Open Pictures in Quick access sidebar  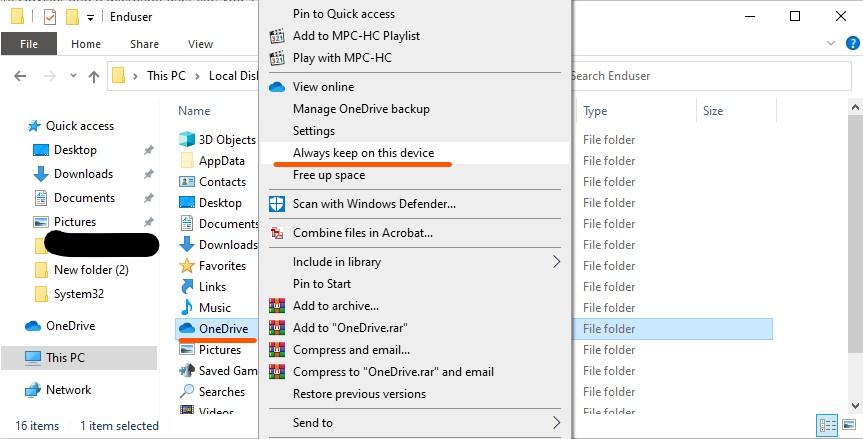pyautogui.click(x=75, y=222)
